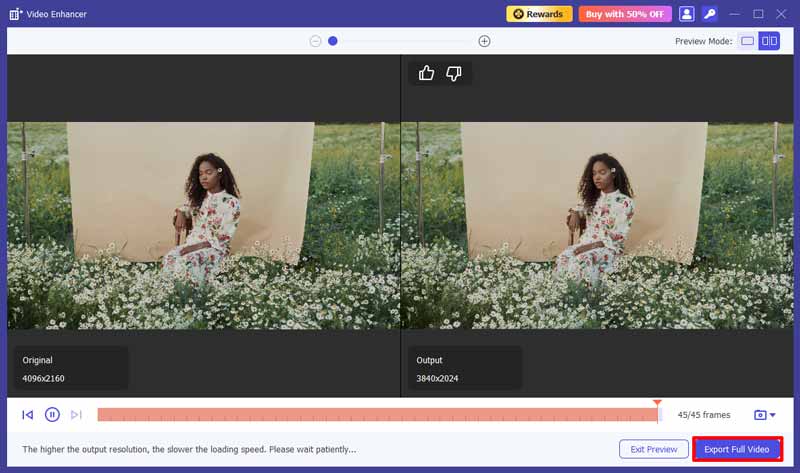800x473 pixels.
Task: Open the user account icon
Action: pos(687,14)
